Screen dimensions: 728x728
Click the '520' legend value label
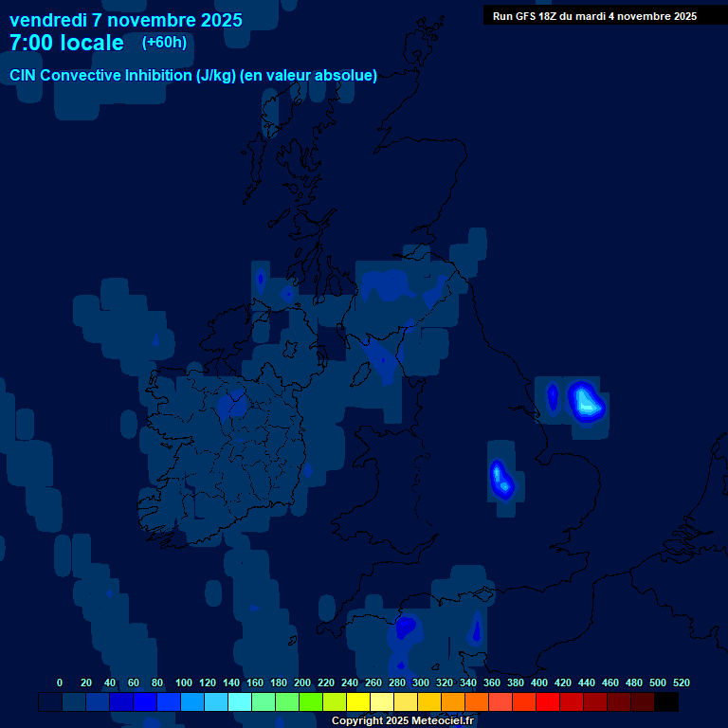(681, 682)
